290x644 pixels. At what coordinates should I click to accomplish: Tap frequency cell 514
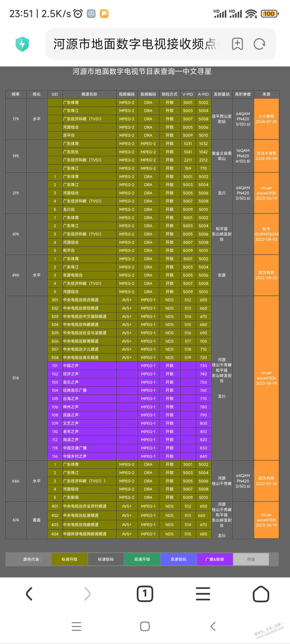pos(16,378)
